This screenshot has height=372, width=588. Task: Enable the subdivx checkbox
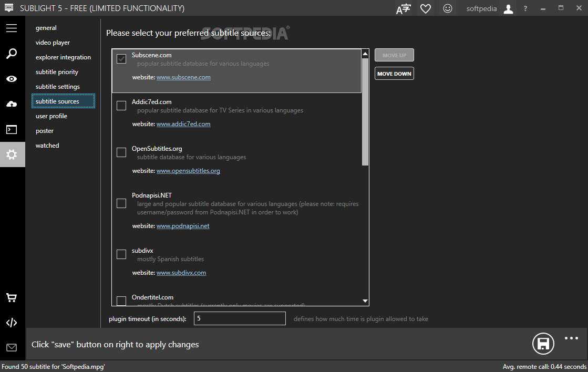(x=121, y=254)
